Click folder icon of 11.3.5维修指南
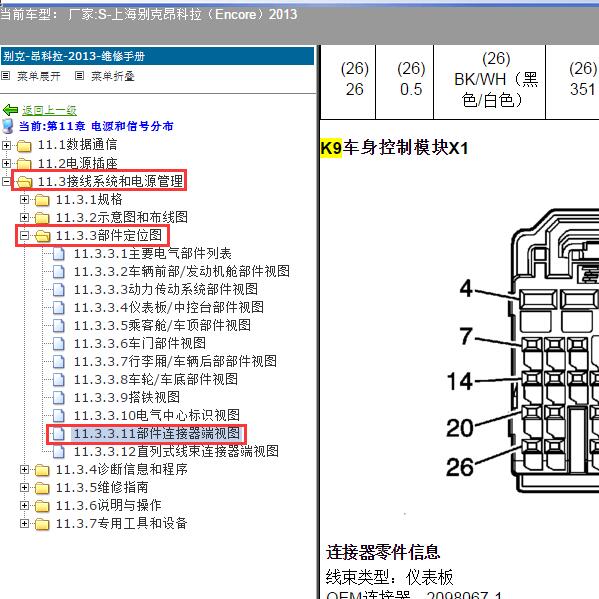599x599 pixels. pyautogui.click(x=42, y=488)
